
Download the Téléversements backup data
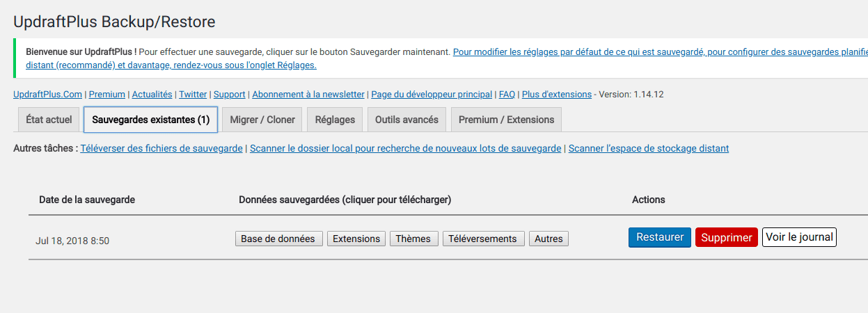click(483, 239)
